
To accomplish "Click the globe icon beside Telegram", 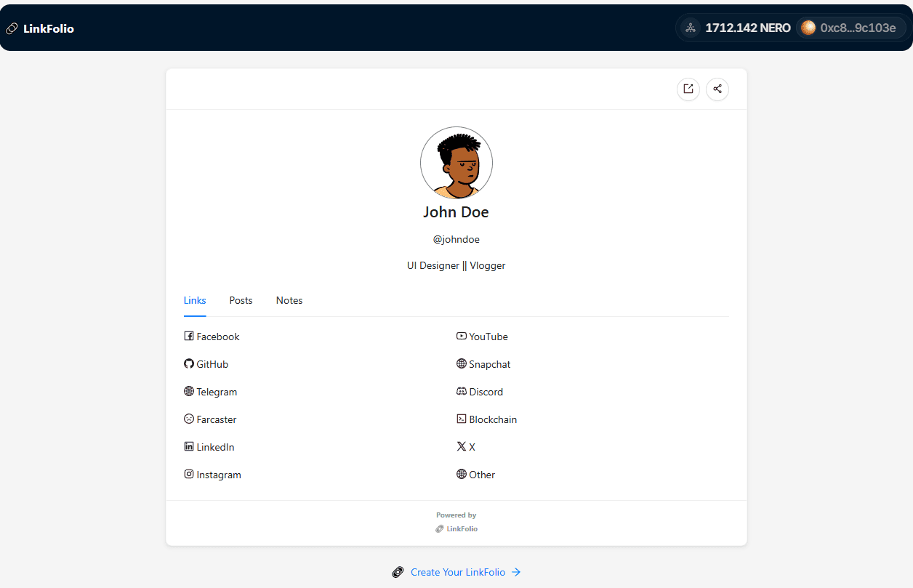I will point(189,392).
